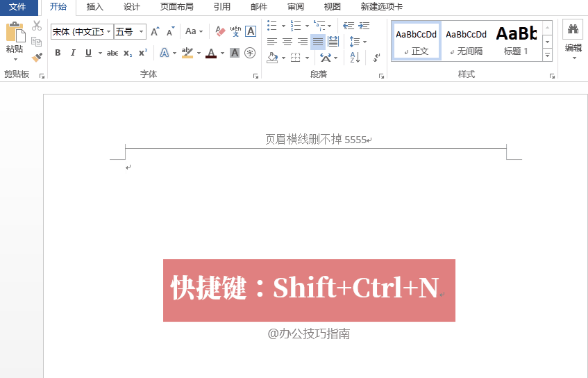The width and height of the screenshot is (588, 378).
Task: Click the Cut scissors icon
Action: (x=36, y=26)
